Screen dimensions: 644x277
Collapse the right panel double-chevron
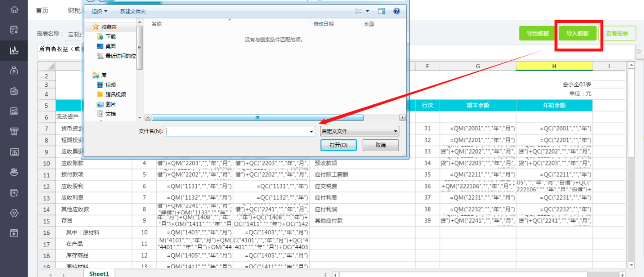click(639, 52)
